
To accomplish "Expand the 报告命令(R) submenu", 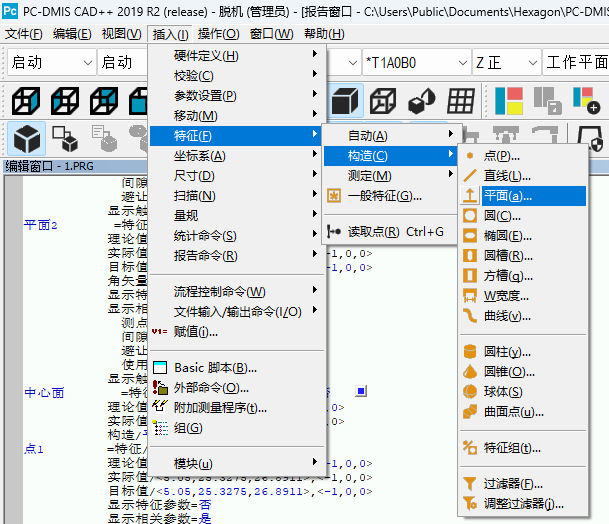I will point(237,256).
